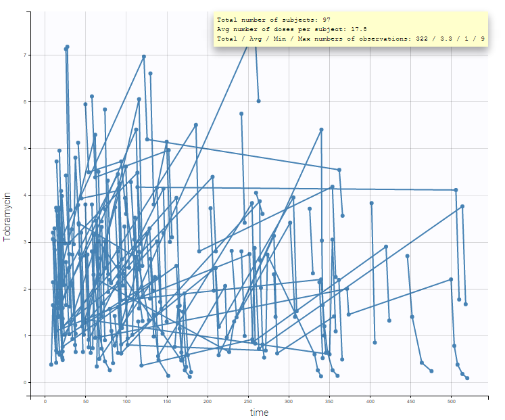Image resolution: width=505 pixels, height=420 pixels.
Task: Click the rightmost lowest data point near time 520
Action: pos(467,378)
